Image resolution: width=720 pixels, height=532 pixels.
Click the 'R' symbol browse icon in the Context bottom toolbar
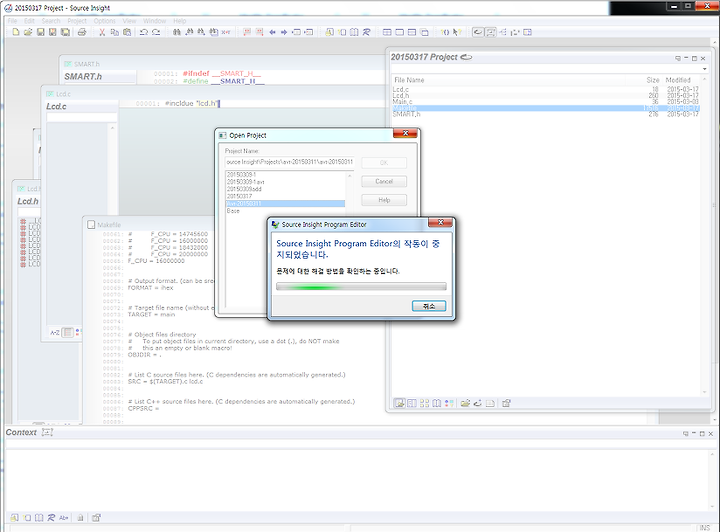tap(51, 518)
